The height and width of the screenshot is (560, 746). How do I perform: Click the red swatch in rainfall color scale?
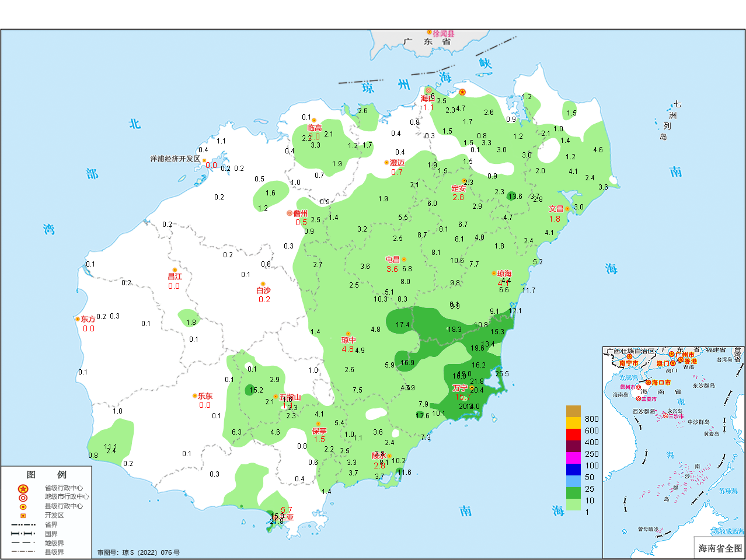[573, 435]
